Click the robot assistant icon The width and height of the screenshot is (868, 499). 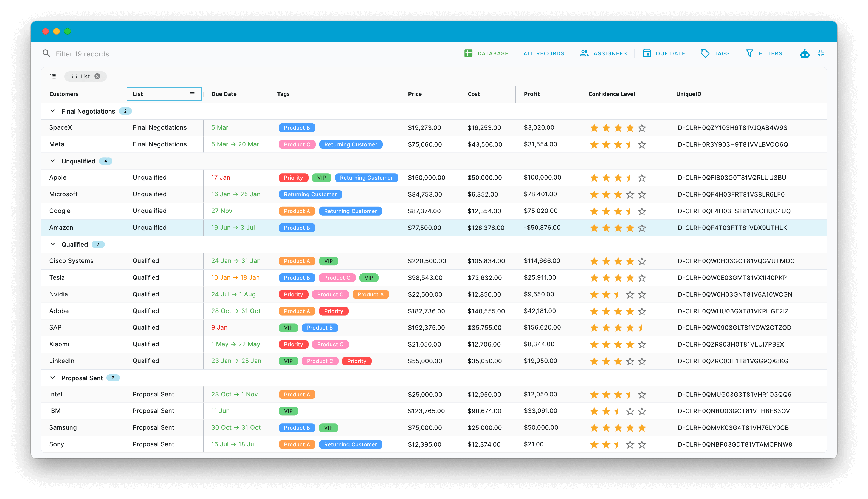[805, 53]
